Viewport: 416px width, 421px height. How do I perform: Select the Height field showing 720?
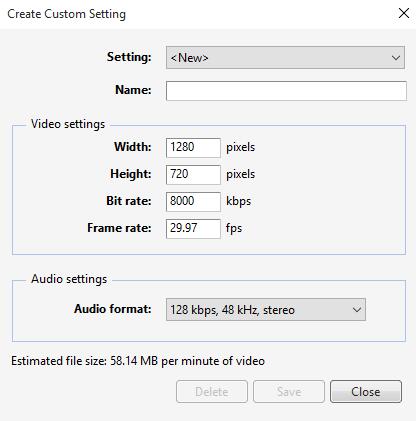click(193, 175)
